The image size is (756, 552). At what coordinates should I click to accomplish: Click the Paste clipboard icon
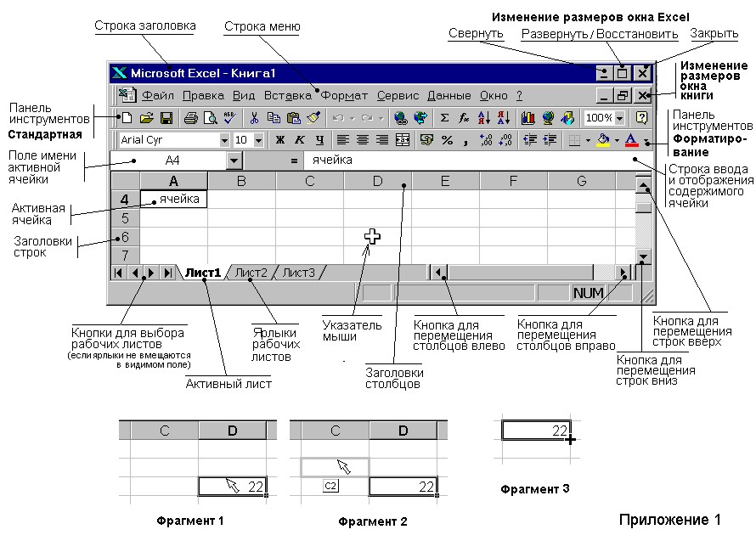(293, 118)
